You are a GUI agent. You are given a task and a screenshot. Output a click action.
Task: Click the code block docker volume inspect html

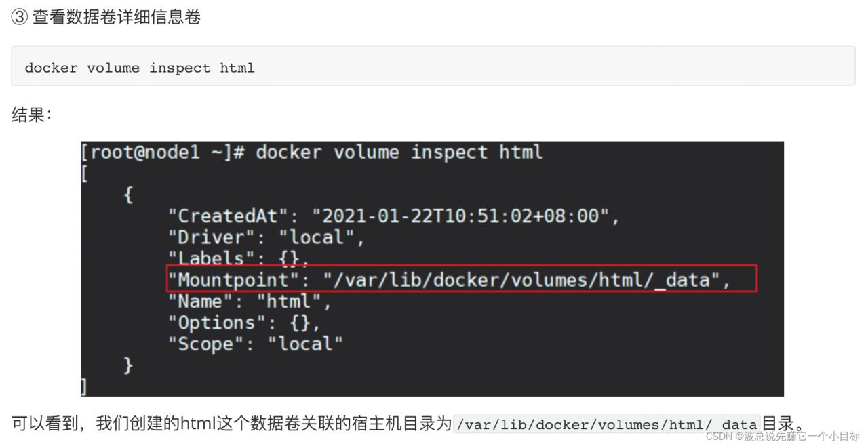click(139, 68)
